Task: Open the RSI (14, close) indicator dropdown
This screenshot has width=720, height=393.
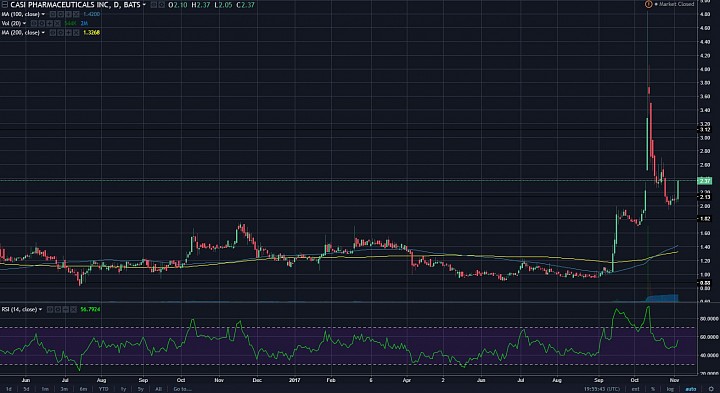Action: pyautogui.click(x=40, y=309)
